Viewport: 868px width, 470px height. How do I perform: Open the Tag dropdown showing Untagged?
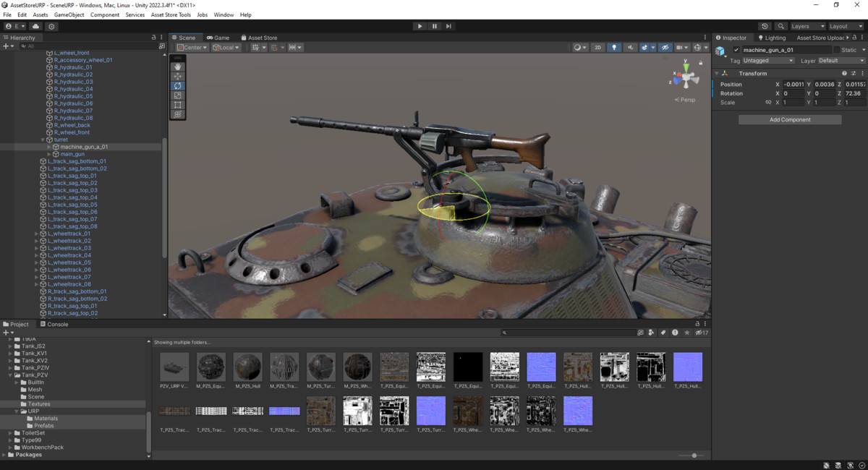coord(767,60)
